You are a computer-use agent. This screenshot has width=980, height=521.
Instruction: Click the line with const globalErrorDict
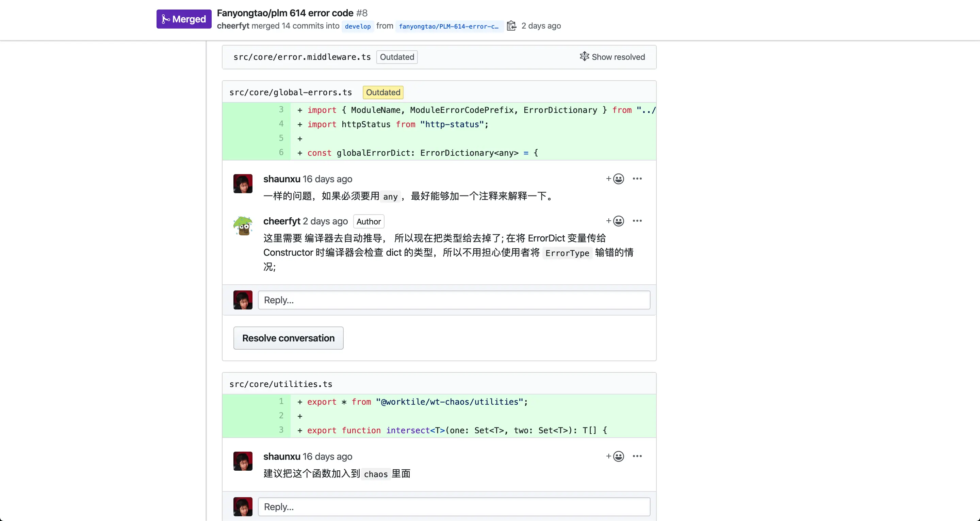(x=439, y=153)
